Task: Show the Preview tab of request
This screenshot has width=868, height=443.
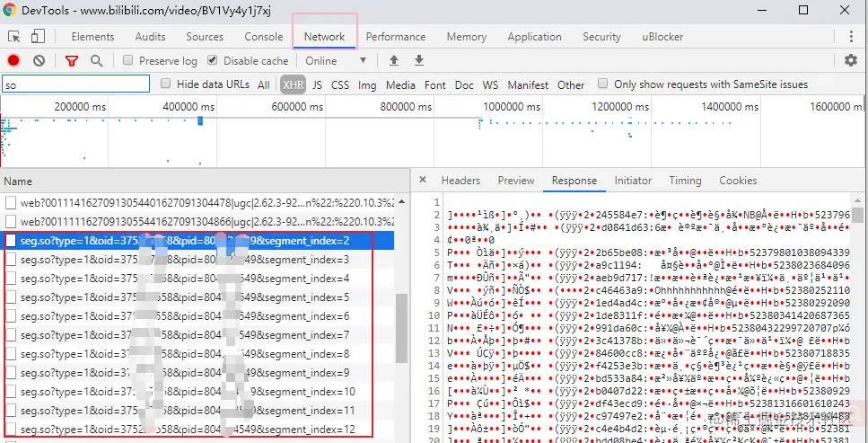Action: click(516, 181)
